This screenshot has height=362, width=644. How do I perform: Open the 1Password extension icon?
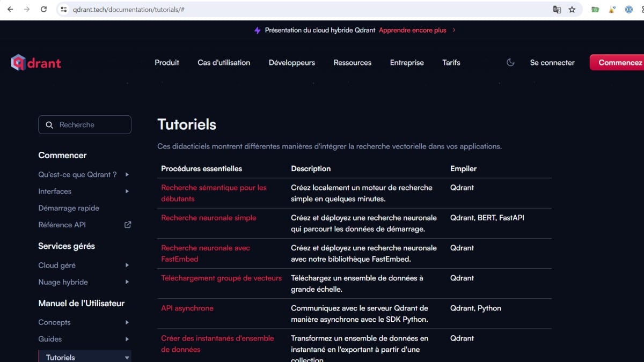[628, 10]
